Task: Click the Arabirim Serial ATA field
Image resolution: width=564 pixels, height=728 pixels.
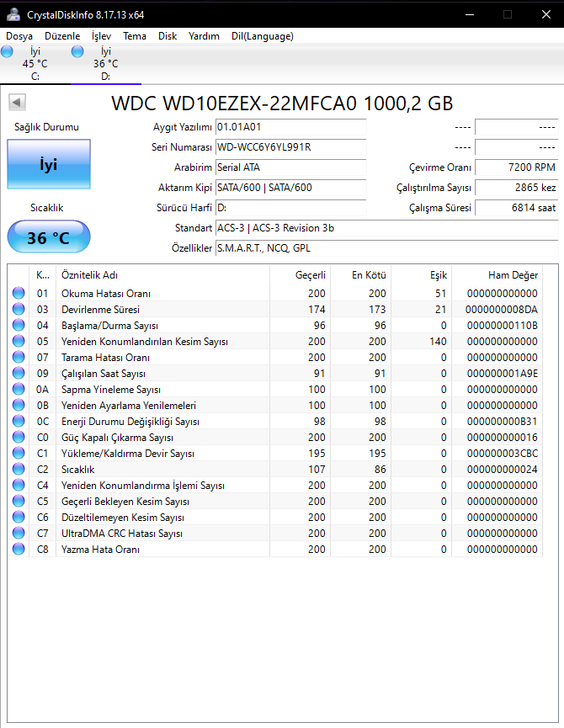Action: coord(290,167)
